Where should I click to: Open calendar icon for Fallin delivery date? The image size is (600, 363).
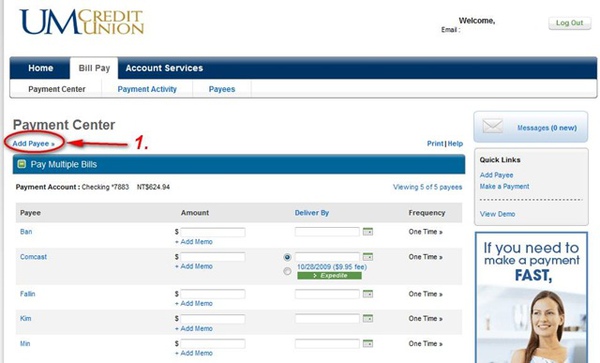click(368, 294)
